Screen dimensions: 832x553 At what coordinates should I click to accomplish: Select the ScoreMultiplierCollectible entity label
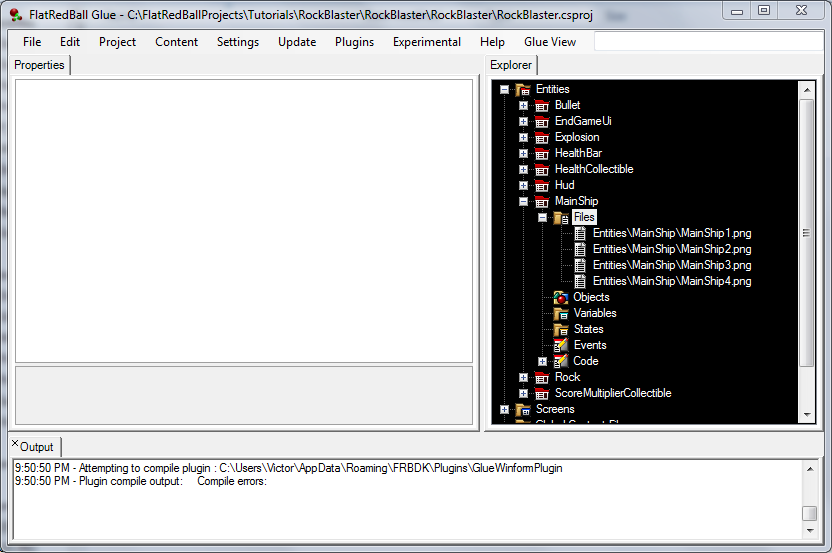(x=613, y=394)
